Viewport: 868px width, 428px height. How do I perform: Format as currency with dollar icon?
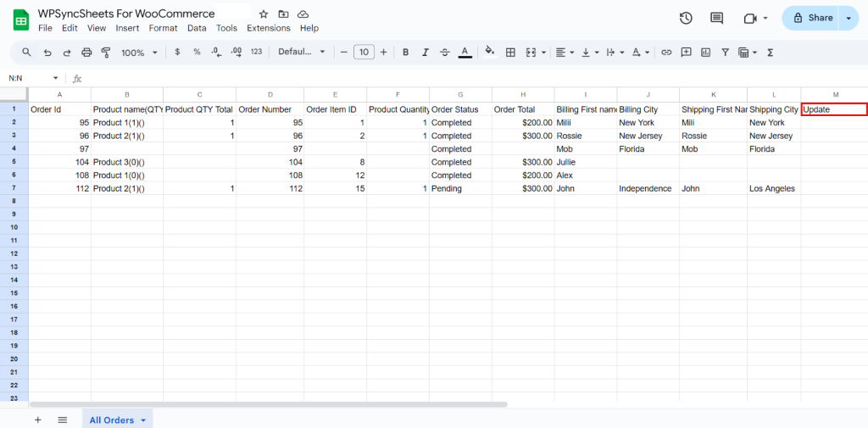pos(177,52)
